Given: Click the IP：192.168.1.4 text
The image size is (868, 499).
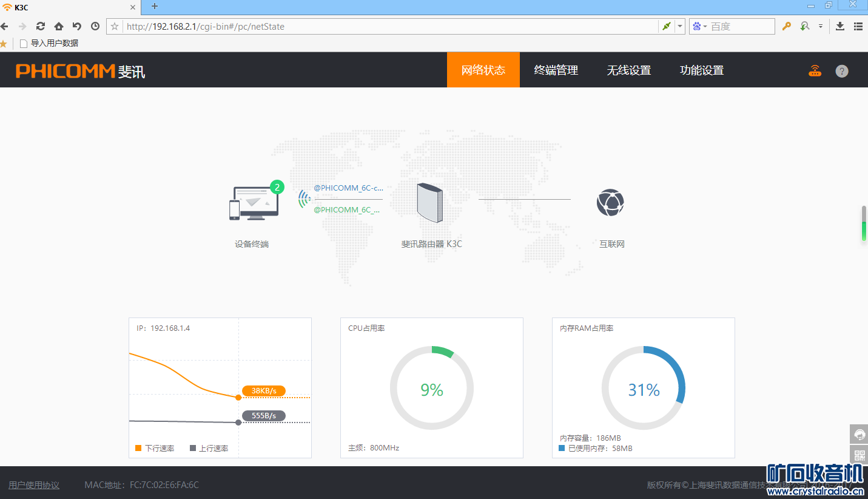Looking at the screenshot, I should 163,328.
